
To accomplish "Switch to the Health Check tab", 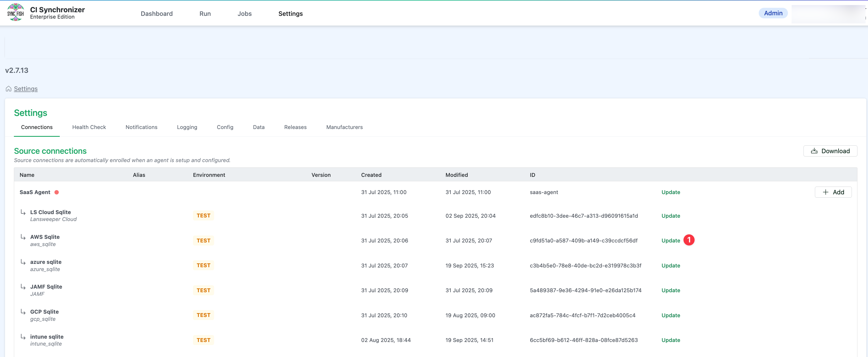I will point(89,127).
